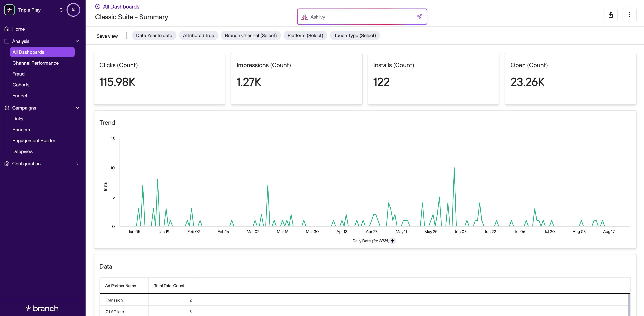Click the Ask Ivy input field

click(x=357, y=17)
